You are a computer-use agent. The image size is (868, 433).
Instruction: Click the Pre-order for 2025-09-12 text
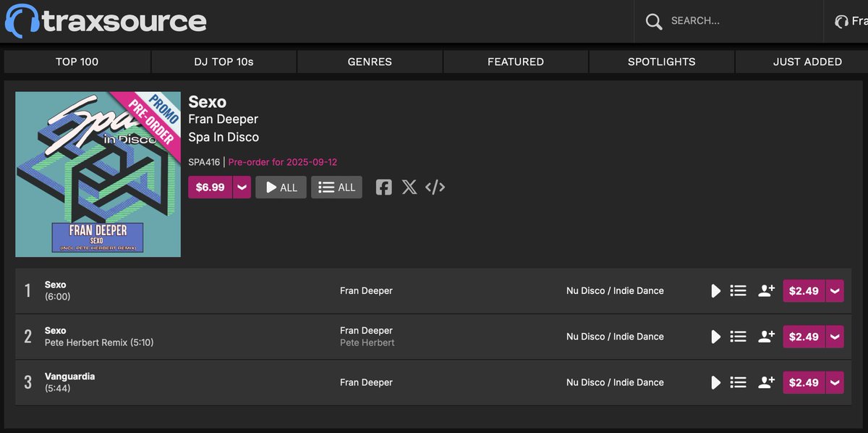click(283, 162)
